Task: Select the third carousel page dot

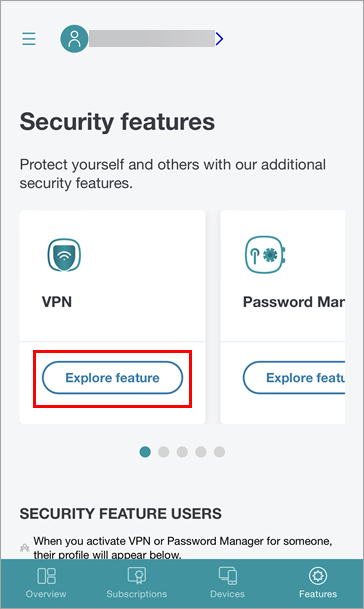Action: click(x=182, y=452)
